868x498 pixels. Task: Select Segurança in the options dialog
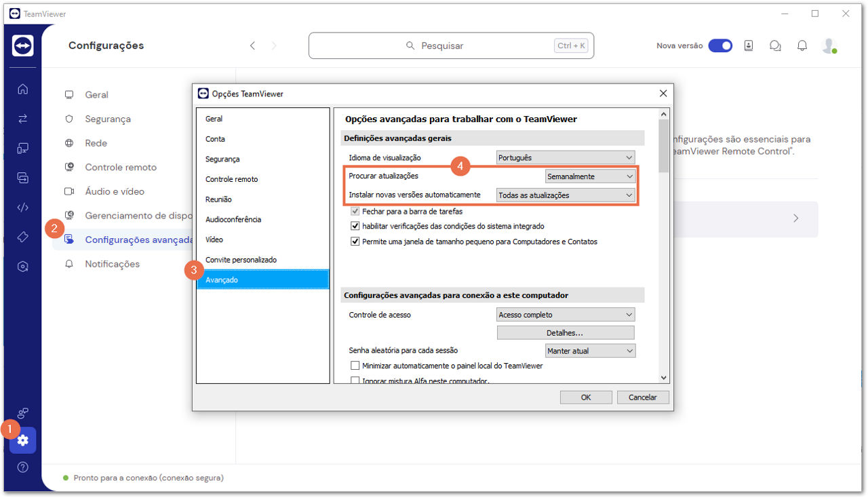coord(262,159)
